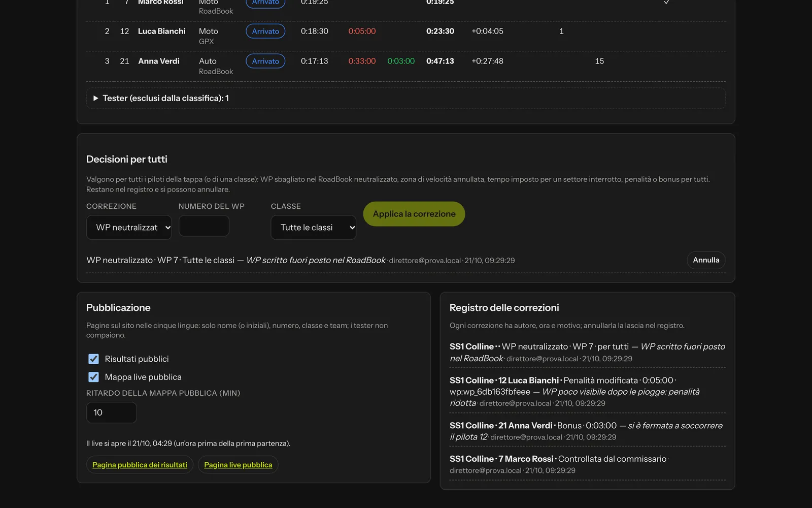This screenshot has height=508, width=812.
Task: Click the Arrivato badge for Luca Bianchi
Action: click(265, 31)
